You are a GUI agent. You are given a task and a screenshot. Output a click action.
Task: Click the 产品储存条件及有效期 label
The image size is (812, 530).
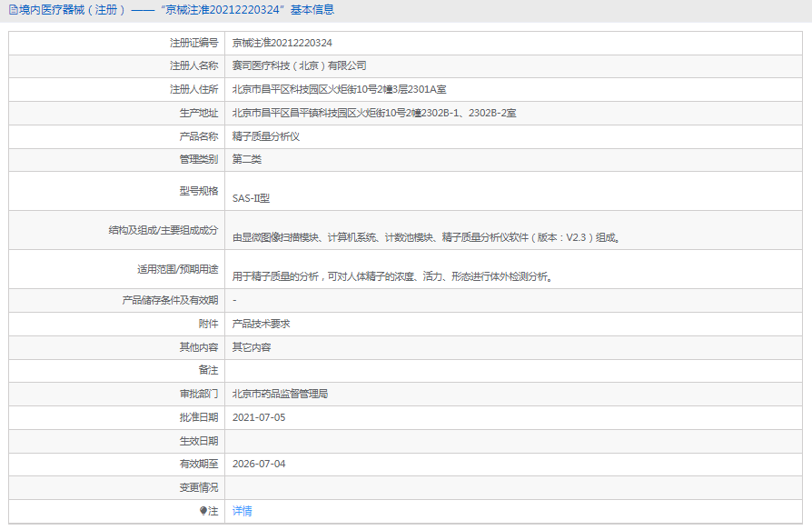171,301
